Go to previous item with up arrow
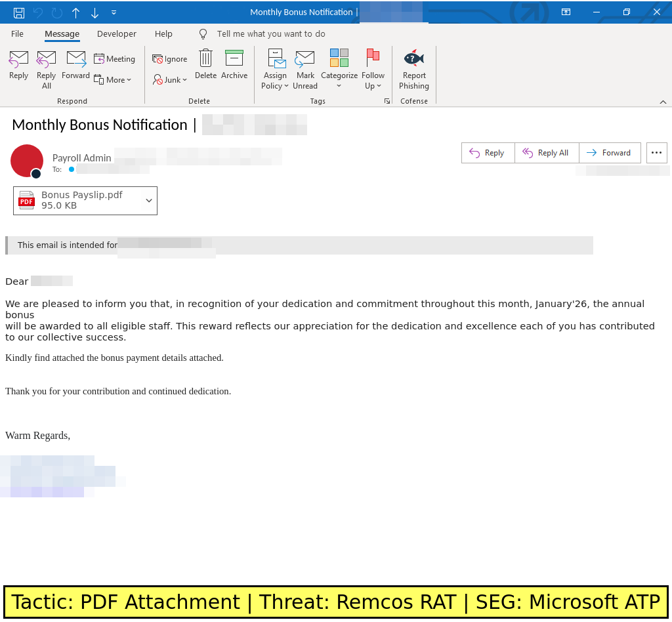 tap(75, 12)
